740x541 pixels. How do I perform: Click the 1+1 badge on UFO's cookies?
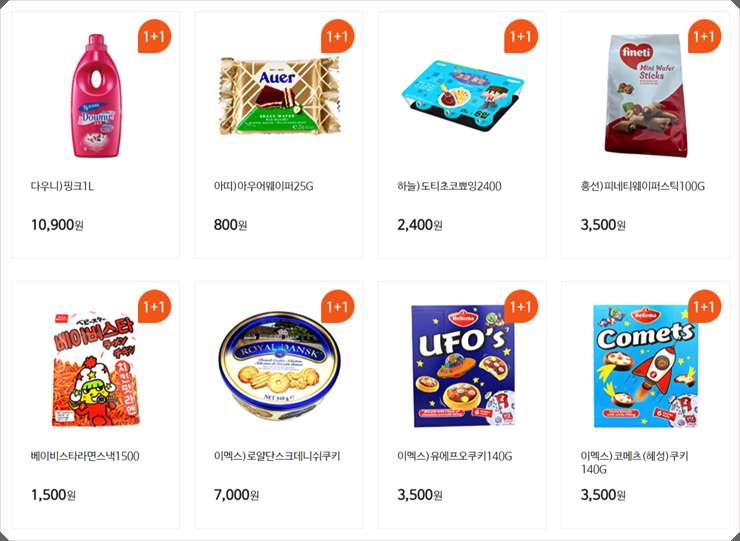521,307
